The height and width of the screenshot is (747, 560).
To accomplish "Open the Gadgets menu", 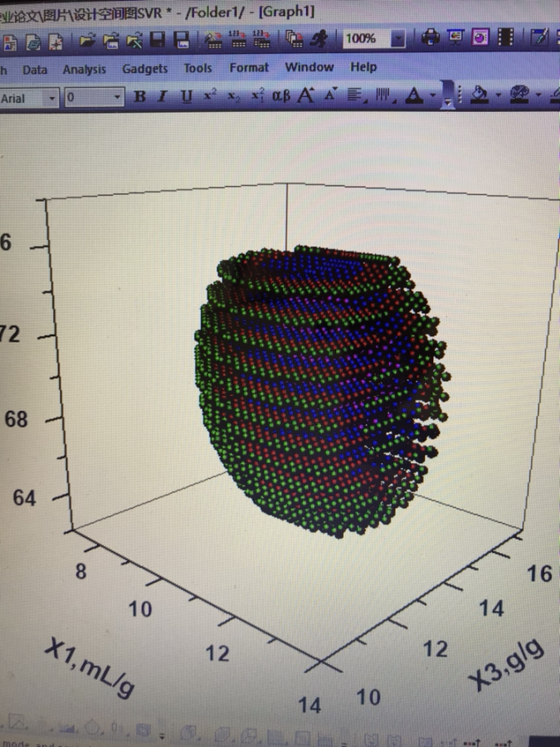I will [145, 69].
